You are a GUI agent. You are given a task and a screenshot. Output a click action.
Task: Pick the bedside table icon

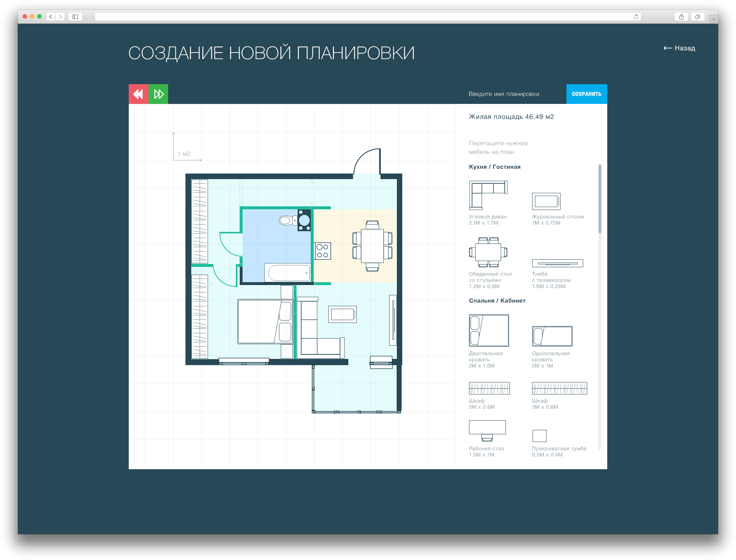[539, 436]
